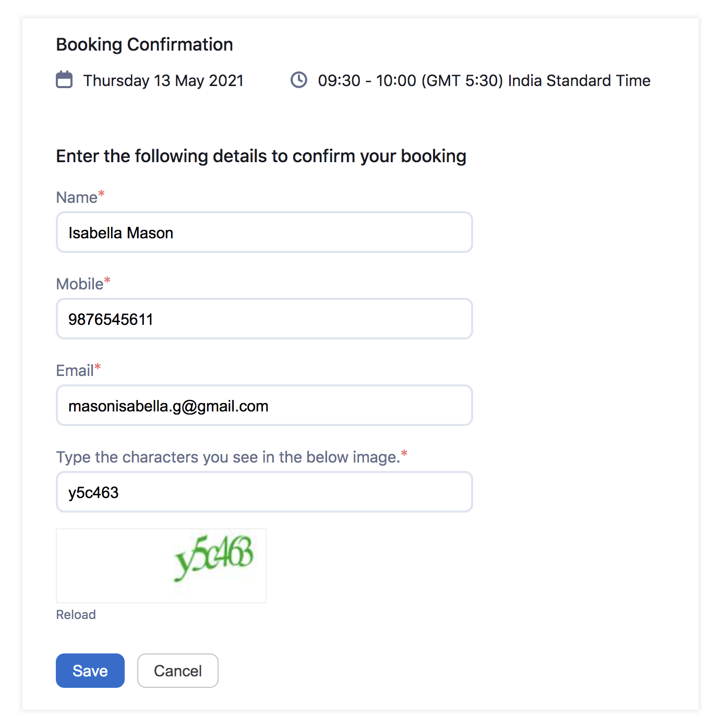The width and height of the screenshot is (721, 728).
Task: Focus the Email input field
Action: coord(265,405)
